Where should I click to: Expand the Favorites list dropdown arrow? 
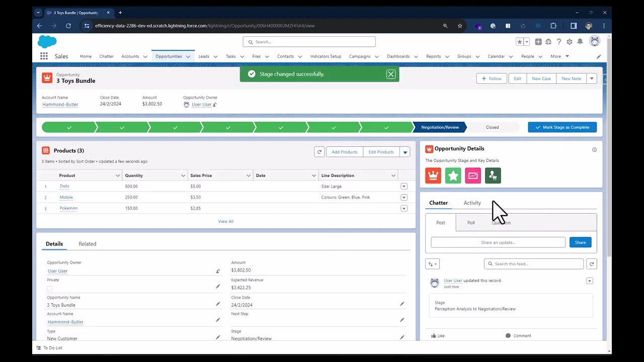point(527,42)
